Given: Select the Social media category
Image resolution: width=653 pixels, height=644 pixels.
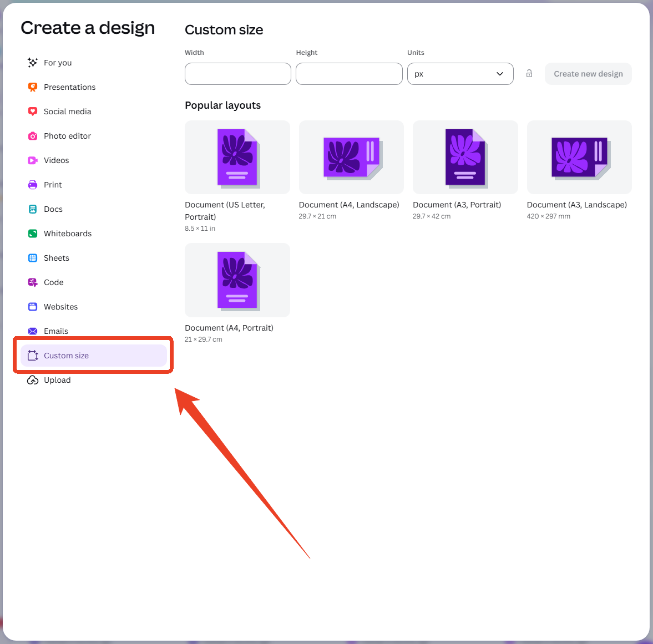Looking at the screenshot, I should coord(68,111).
